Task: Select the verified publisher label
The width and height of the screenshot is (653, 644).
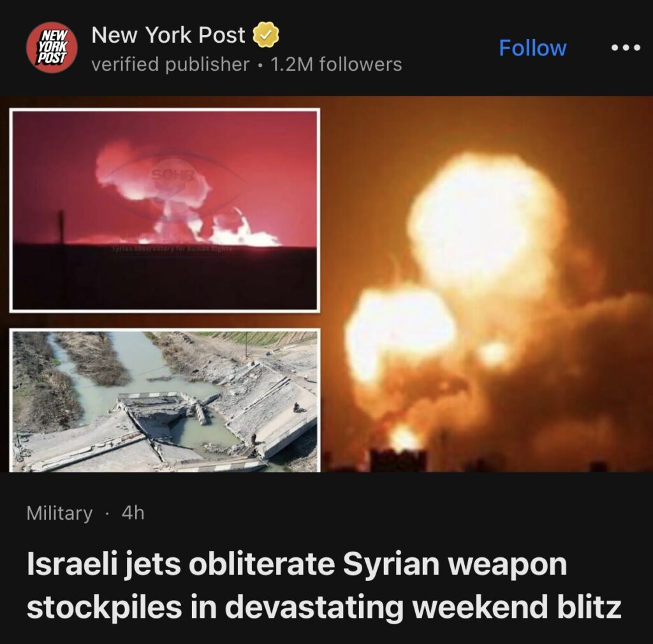Action: pyautogui.click(x=170, y=64)
